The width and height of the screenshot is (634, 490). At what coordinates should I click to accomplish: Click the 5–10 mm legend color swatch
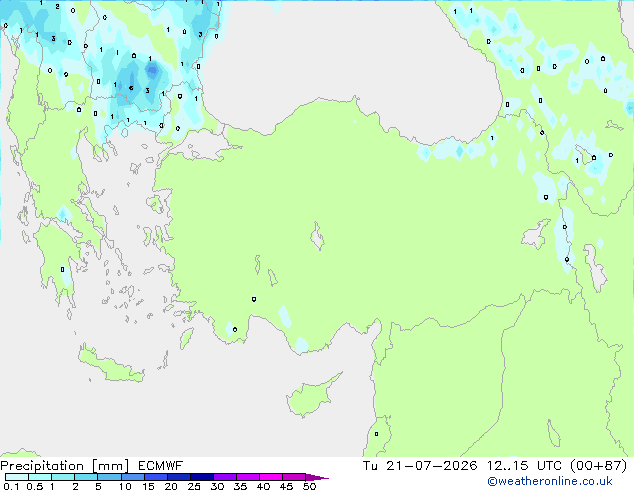click(x=110, y=477)
